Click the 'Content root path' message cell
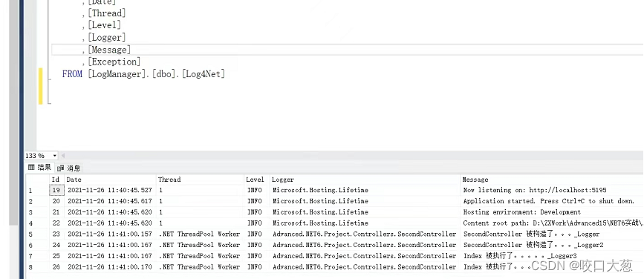The height and width of the screenshot is (279, 644). click(x=552, y=223)
